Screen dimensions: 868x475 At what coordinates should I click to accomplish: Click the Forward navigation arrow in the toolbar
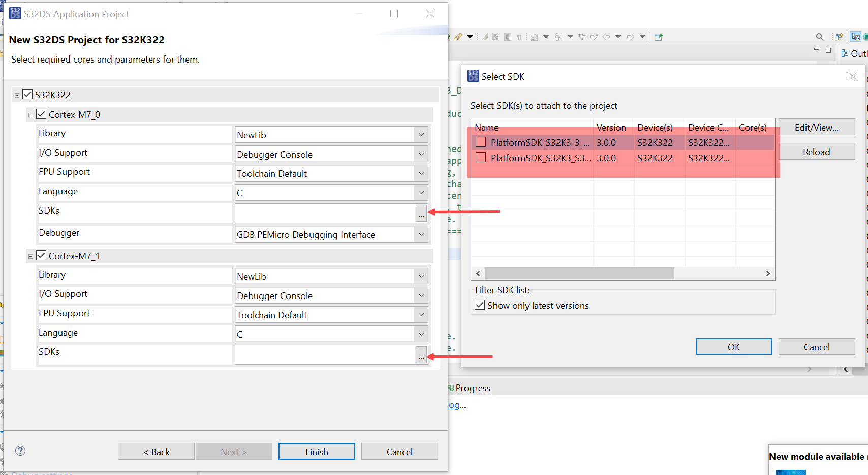click(x=631, y=36)
